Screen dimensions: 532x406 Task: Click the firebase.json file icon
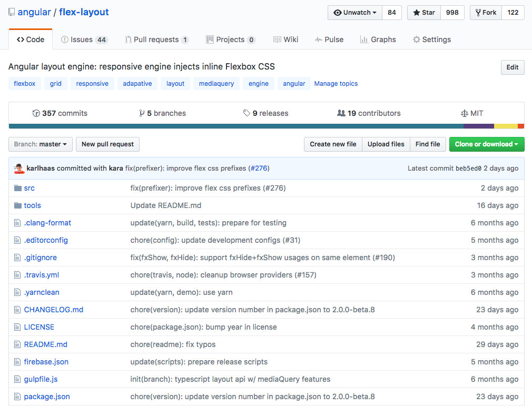click(17, 362)
